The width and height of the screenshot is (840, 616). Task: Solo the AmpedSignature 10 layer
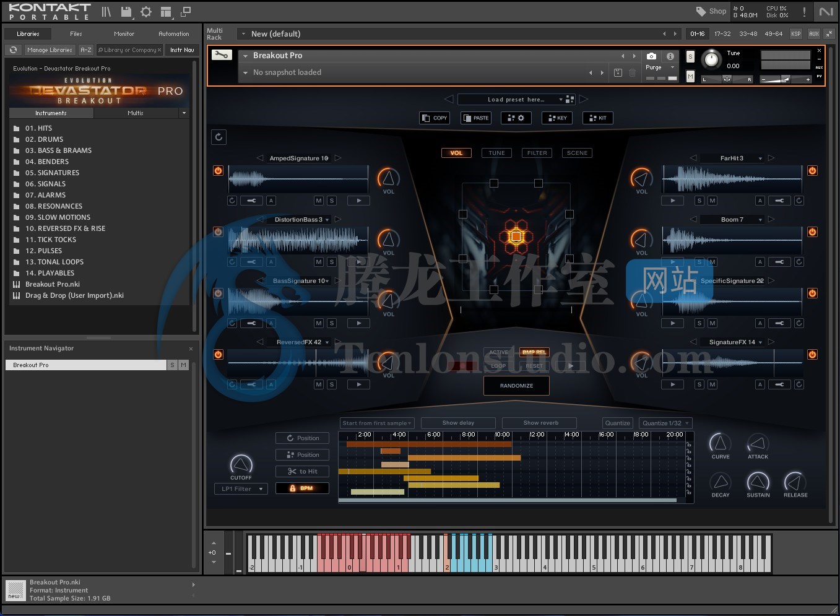tap(332, 201)
